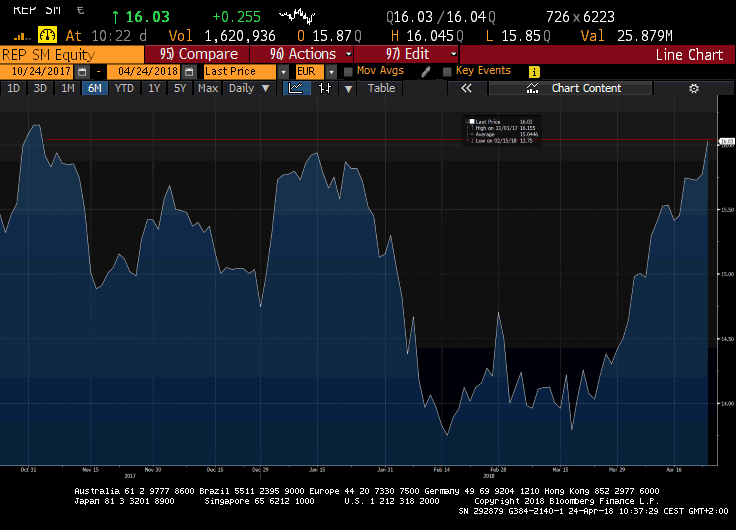Click the yellow gauge icon beside At 10:22

(47, 35)
